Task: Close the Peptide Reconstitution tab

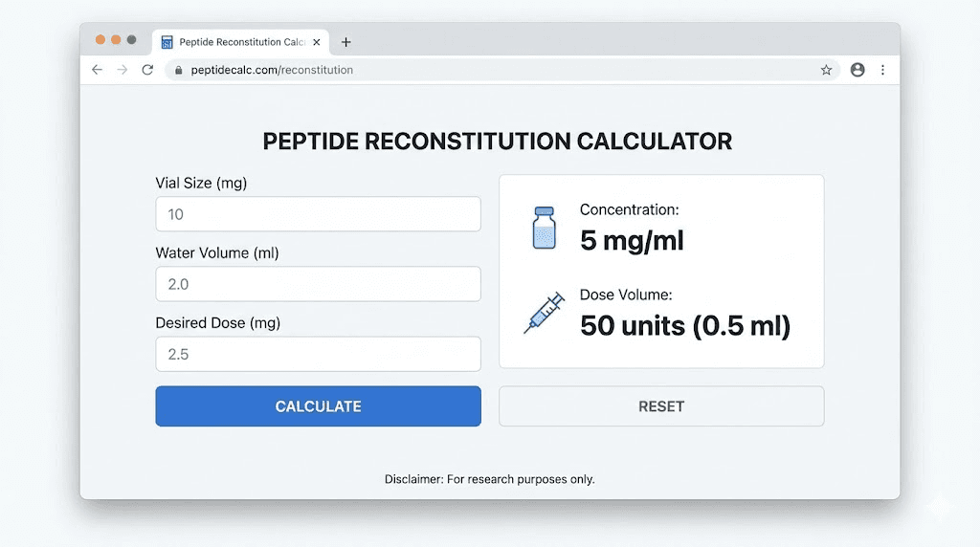Action: 316,42
